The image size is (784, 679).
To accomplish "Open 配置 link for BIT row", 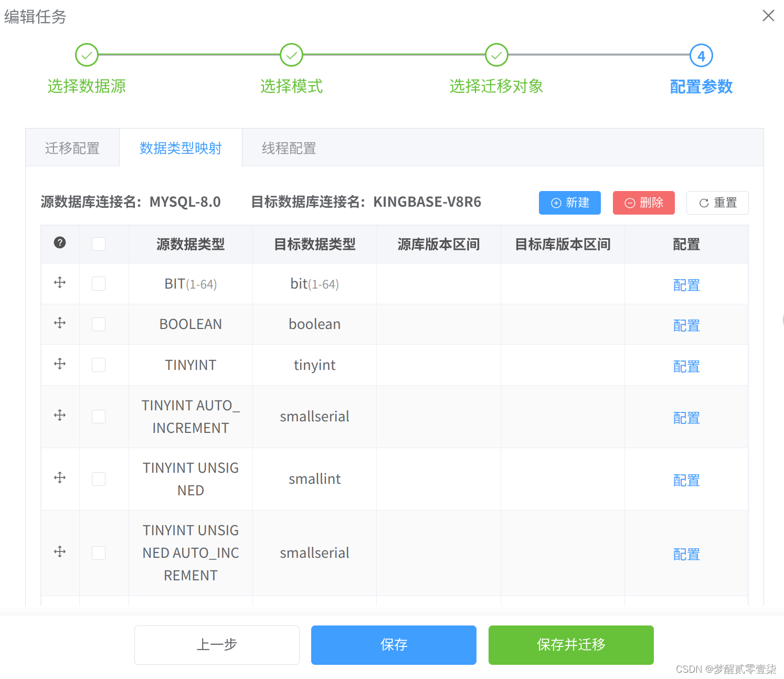I will [686, 285].
